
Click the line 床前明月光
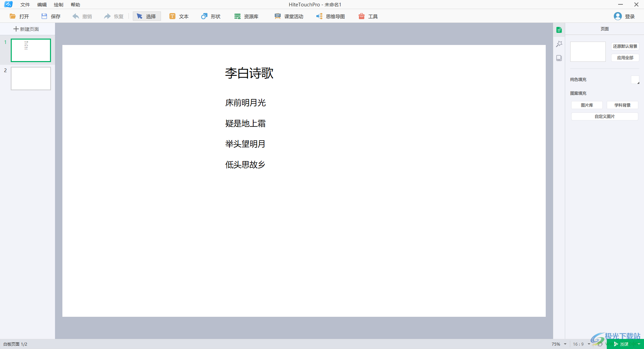246,103
